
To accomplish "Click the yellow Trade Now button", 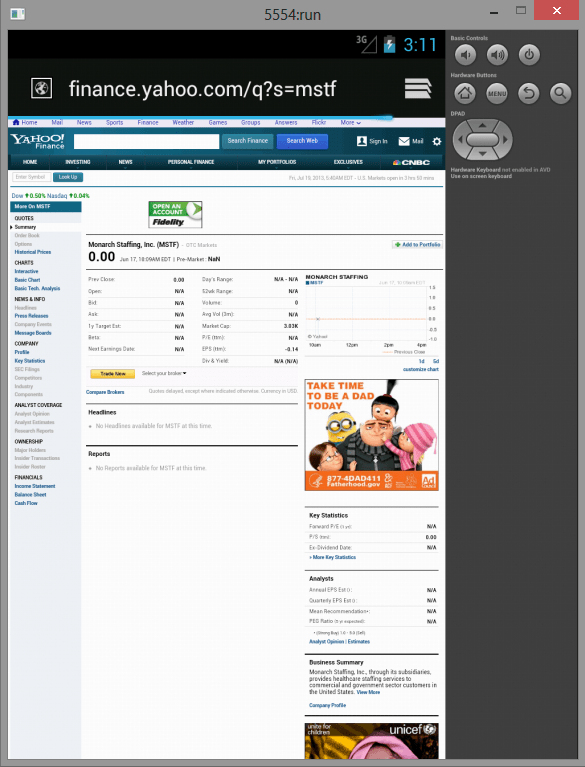I will 112,374.
